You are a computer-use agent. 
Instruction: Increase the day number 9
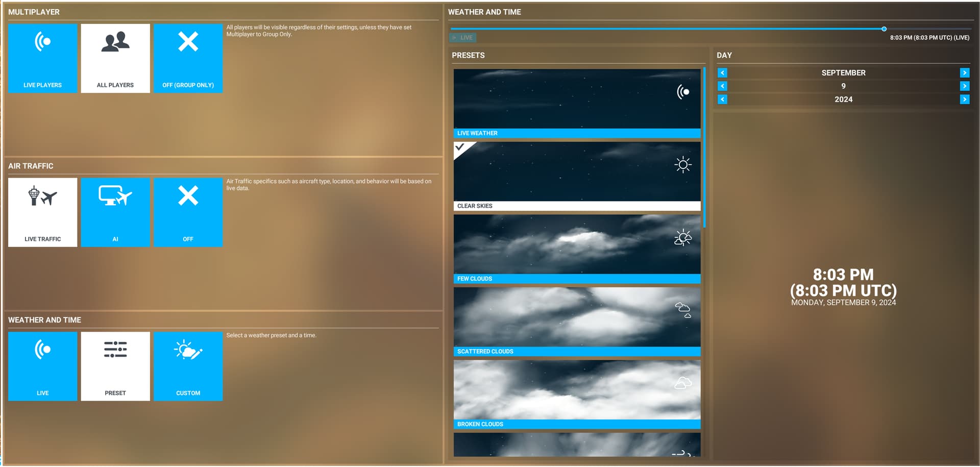coord(965,86)
